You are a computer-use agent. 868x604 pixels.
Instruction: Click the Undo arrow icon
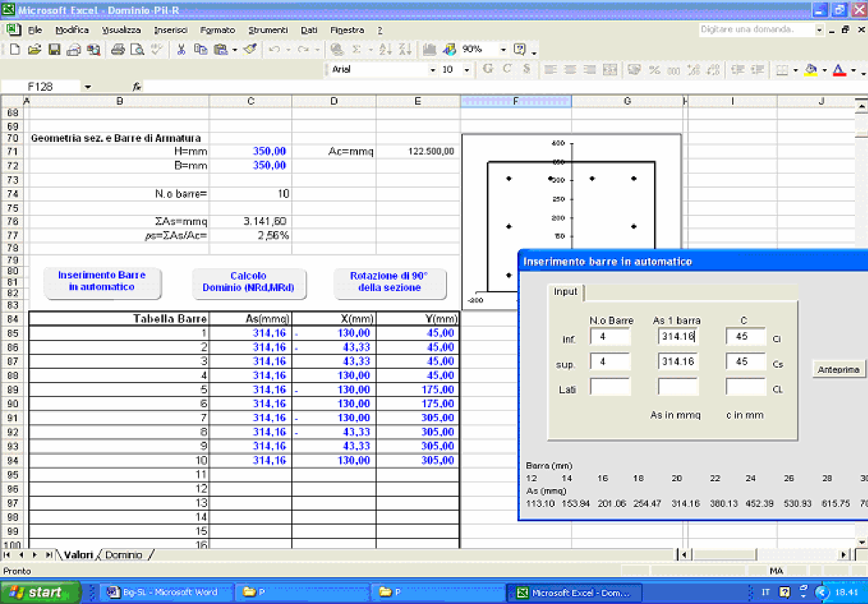click(x=274, y=49)
